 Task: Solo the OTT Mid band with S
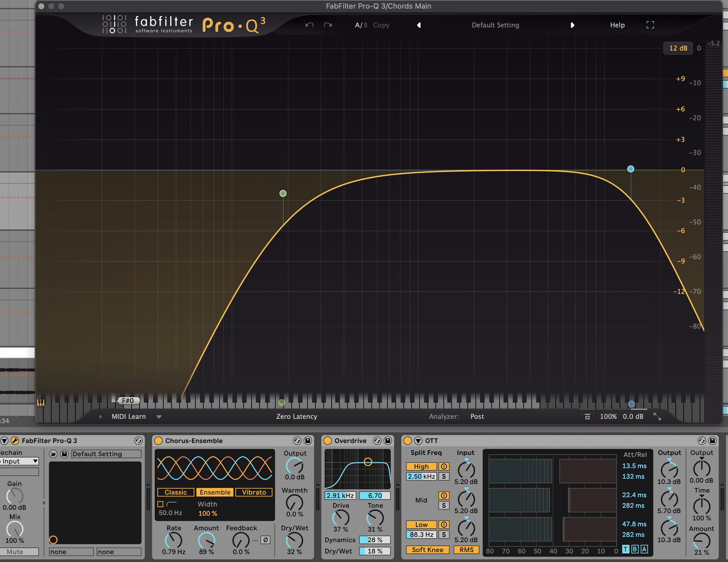(x=444, y=505)
